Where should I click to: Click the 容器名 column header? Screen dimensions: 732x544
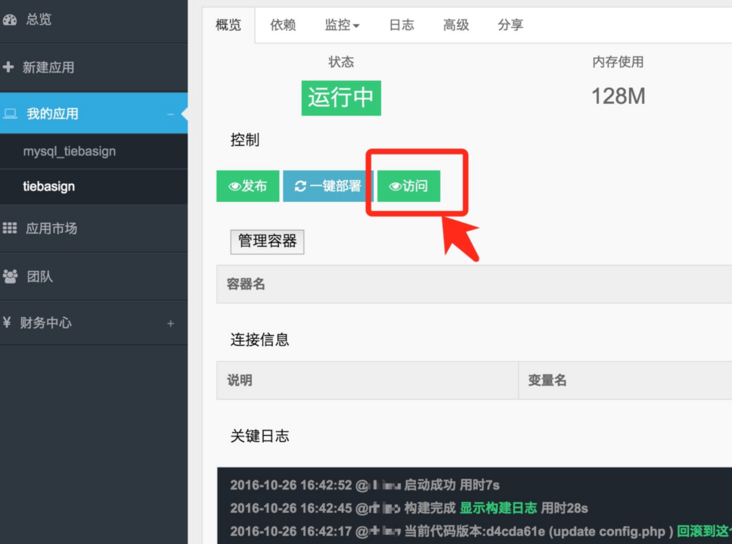pyautogui.click(x=246, y=284)
